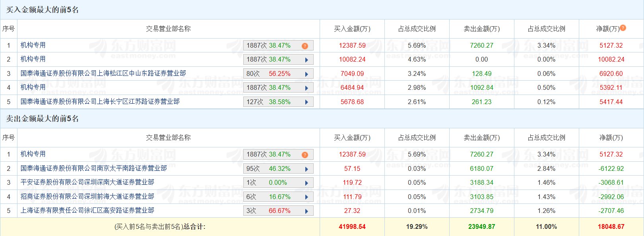Click orange question icon in buy row 1
Screen dimensions: 644x236
tap(305, 46)
